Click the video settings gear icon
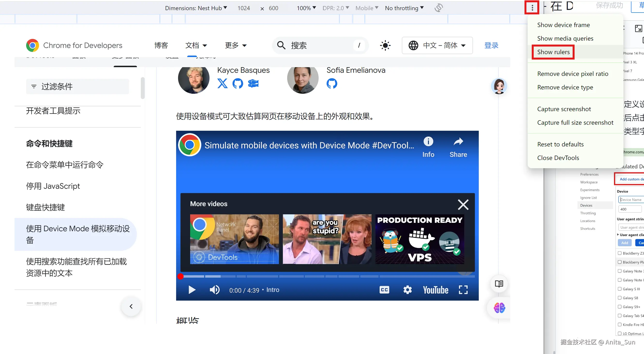 [407, 290]
